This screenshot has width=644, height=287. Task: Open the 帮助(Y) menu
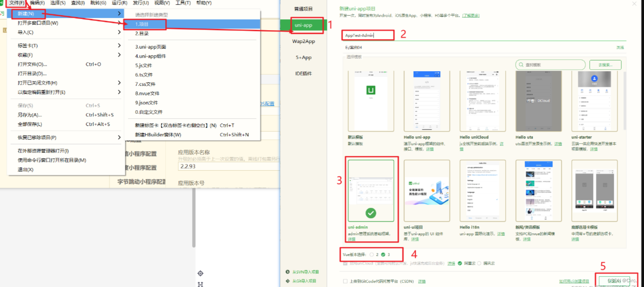point(204,3)
